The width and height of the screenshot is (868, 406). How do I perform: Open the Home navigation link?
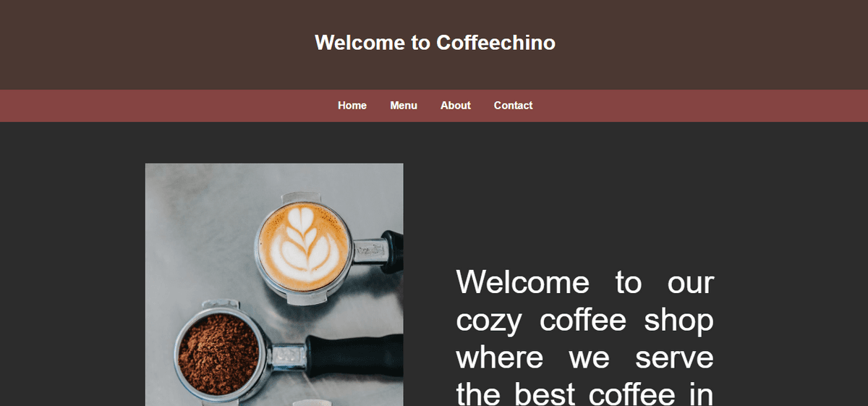pos(352,106)
